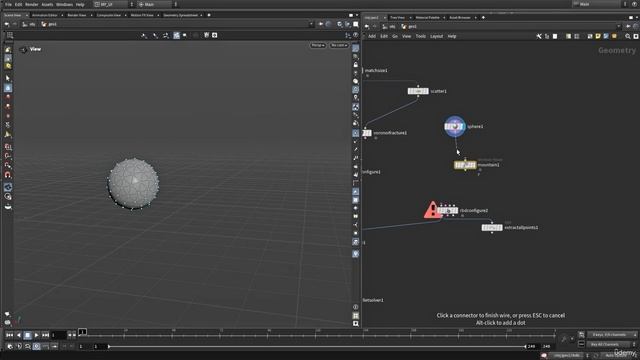The height and width of the screenshot is (360, 640).
Task: Play the timeline forward
Action: [36, 335]
